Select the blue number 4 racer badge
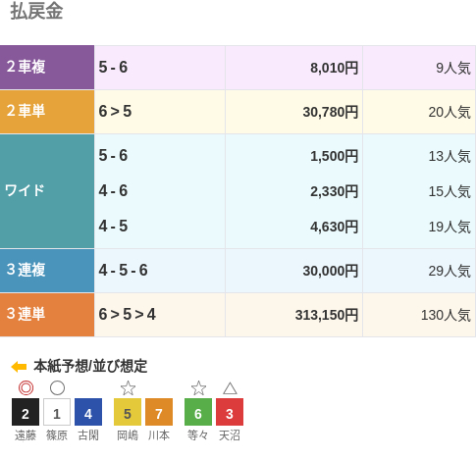The width and height of the screenshot is (476, 459). point(88,412)
